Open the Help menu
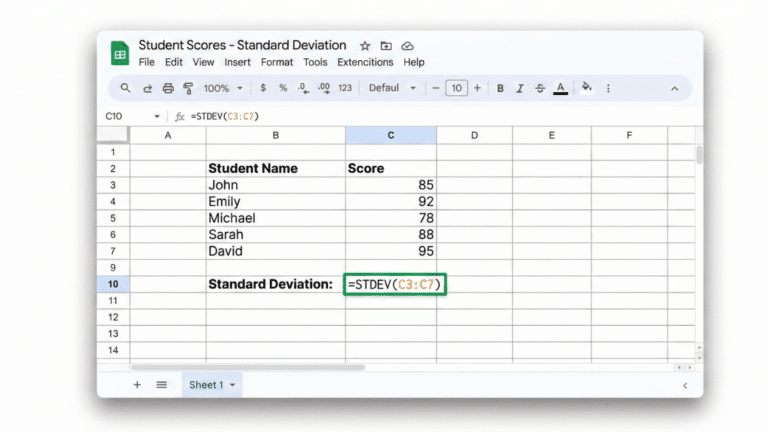This screenshot has height=432, width=768. point(414,62)
